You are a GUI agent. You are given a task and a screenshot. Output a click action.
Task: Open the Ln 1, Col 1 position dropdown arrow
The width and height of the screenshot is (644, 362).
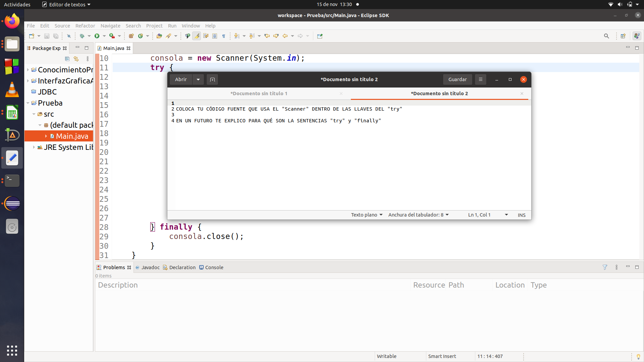pyautogui.click(x=506, y=215)
